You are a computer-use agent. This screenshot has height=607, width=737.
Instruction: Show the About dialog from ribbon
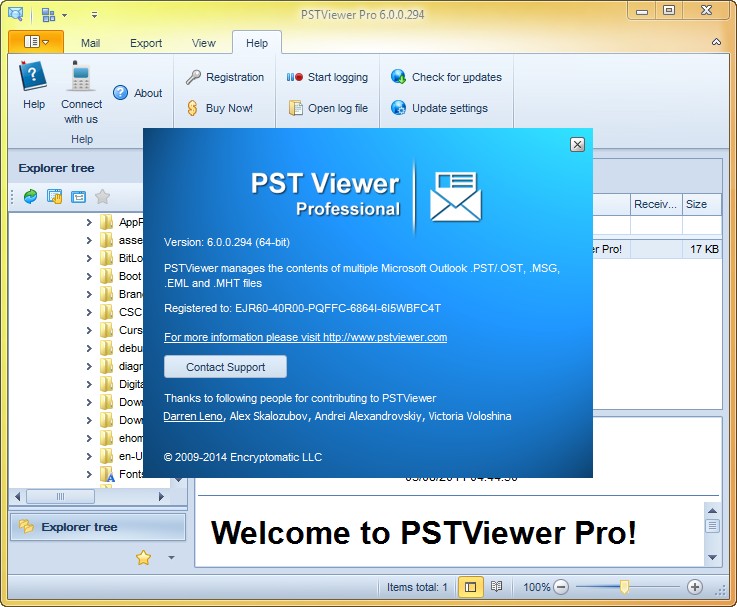click(138, 93)
